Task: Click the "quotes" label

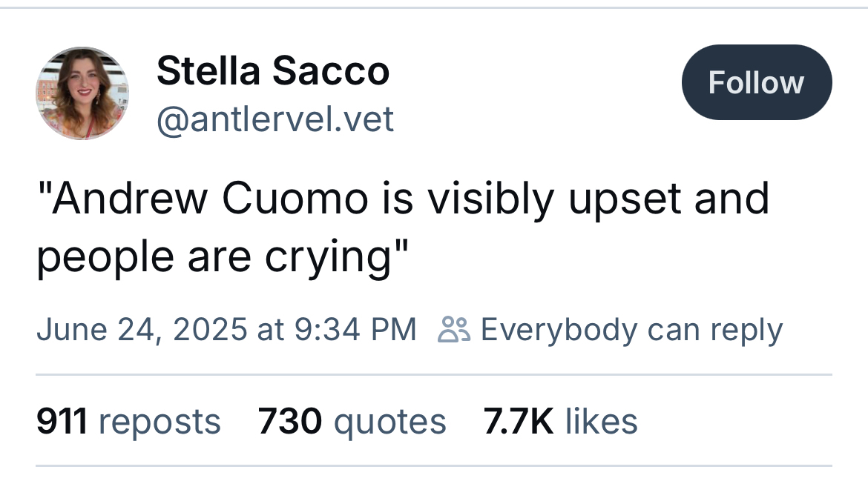Action: (390, 422)
